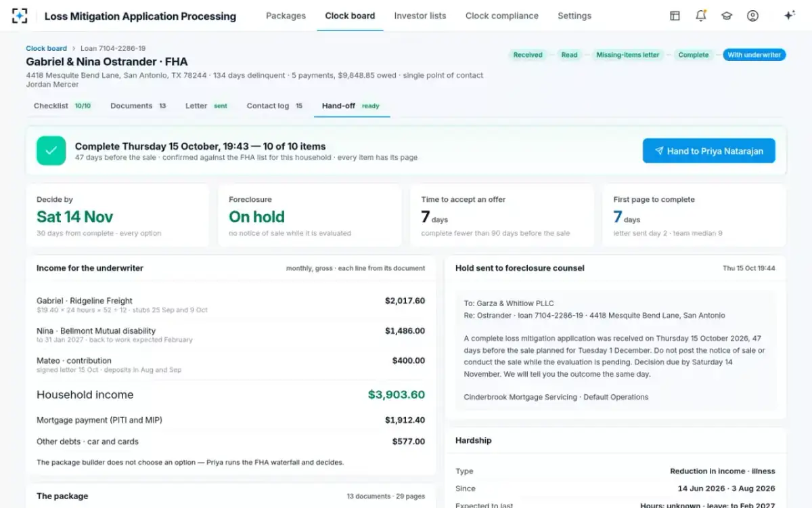
Task: Switch to the Documents sub-tab
Action: tap(139, 106)
